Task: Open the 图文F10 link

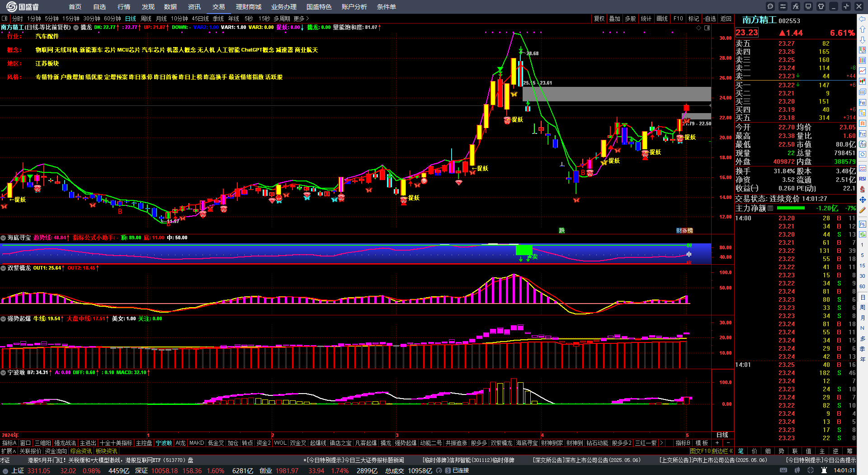Action: [700, 451]
